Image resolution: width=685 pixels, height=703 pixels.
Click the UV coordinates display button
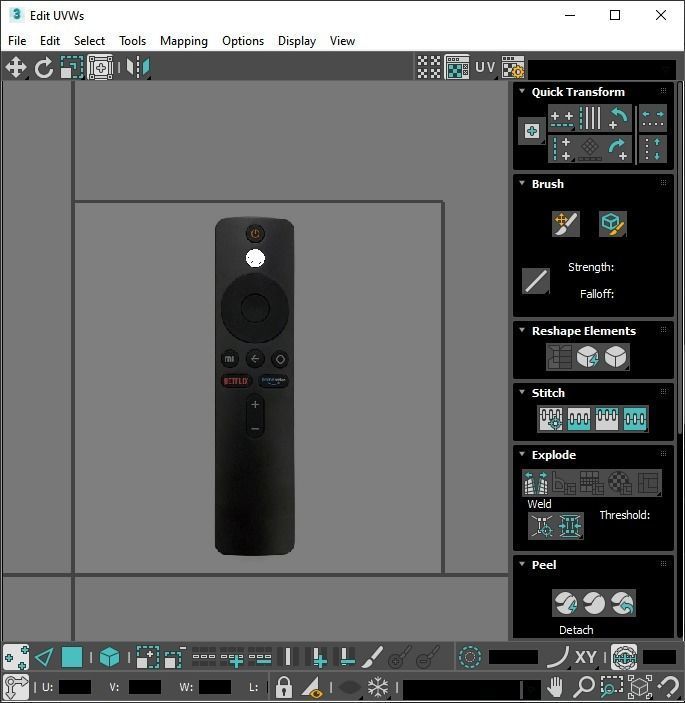tap(485, 68)
